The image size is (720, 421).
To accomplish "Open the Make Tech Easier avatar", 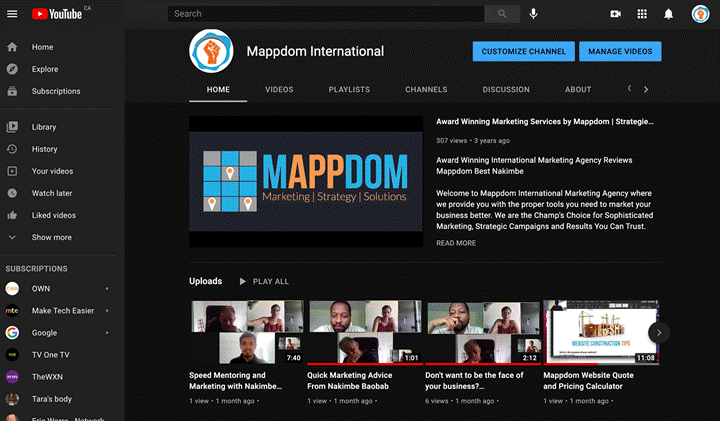I will 12,310.
